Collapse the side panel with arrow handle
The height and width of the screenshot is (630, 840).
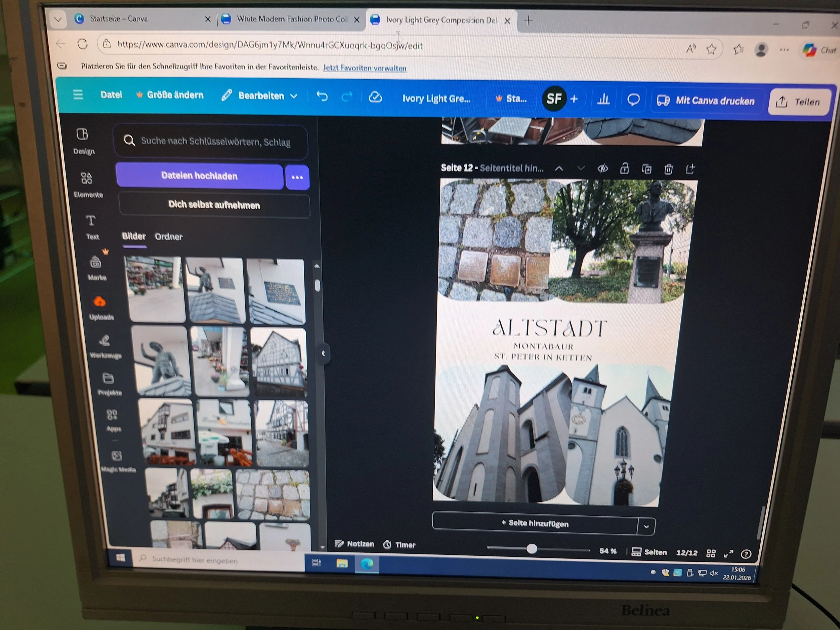(x=323, y=353)
